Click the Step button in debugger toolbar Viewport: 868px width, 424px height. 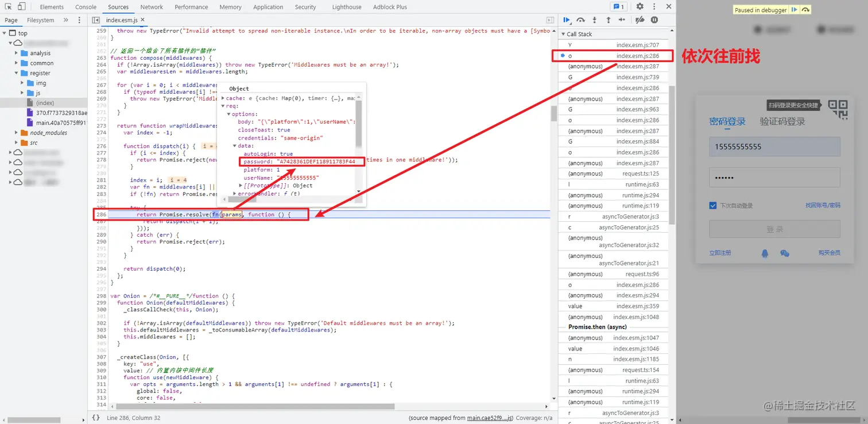point(622,20)
